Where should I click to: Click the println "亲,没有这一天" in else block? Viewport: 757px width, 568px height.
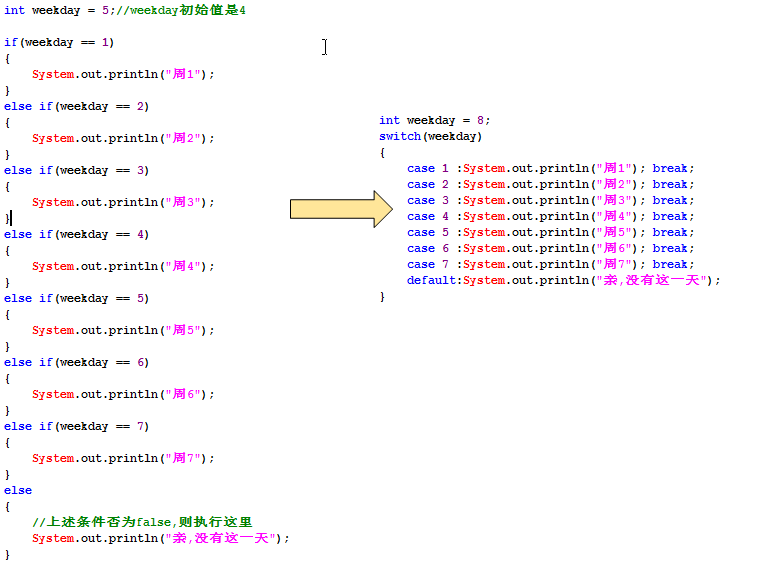coord(161,538)
